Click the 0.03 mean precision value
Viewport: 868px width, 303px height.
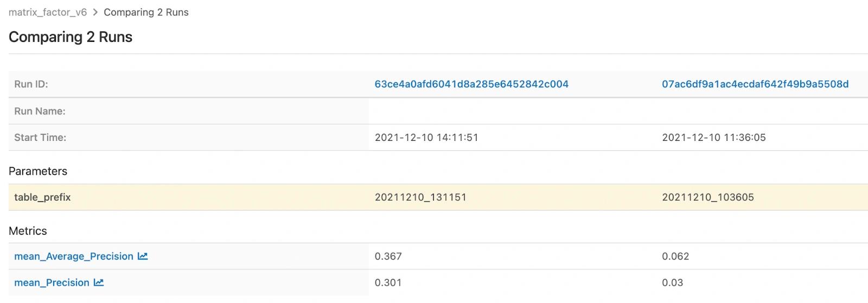tap(672, 283)
